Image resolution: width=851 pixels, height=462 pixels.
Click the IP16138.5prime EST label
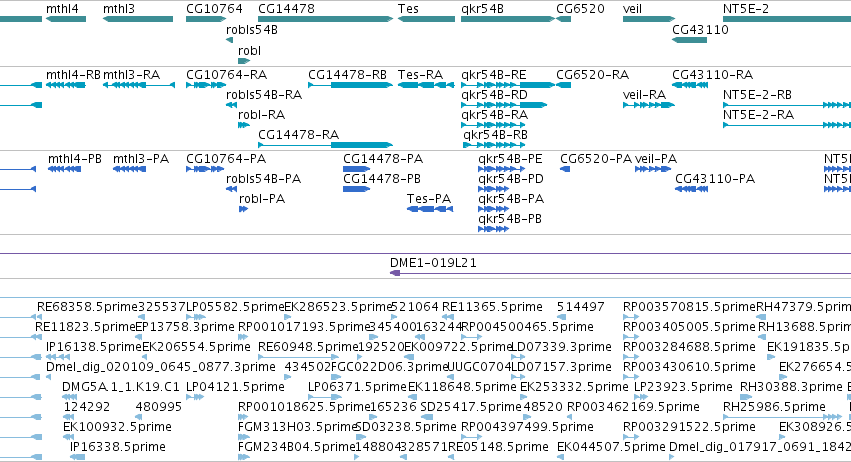coord(93,347)
